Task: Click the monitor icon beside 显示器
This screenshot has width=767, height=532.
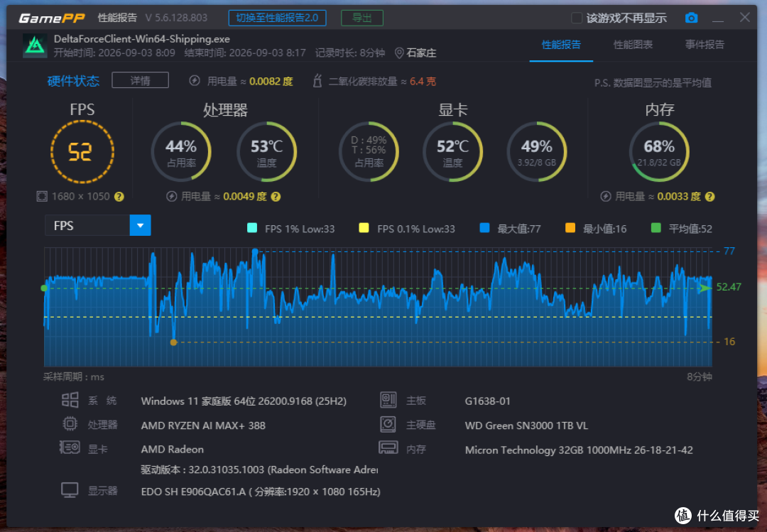Action: click(x=70, y=490)
